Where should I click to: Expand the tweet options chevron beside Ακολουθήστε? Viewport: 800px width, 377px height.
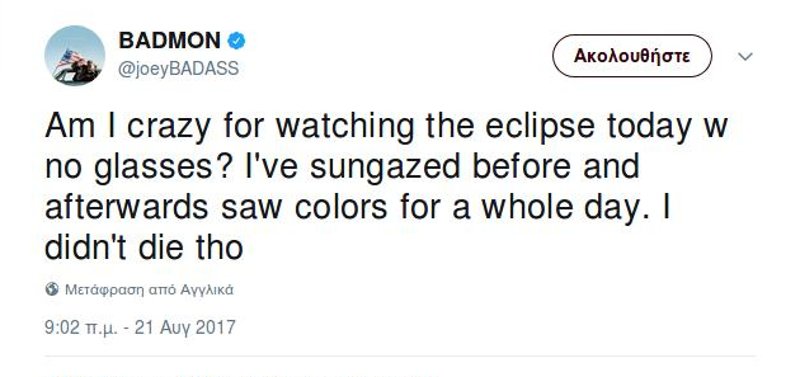click(745, 57)
